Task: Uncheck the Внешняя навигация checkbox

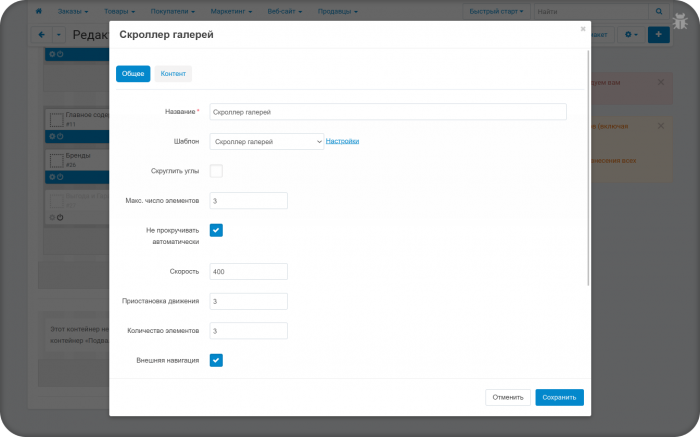Action: point(216,360)
